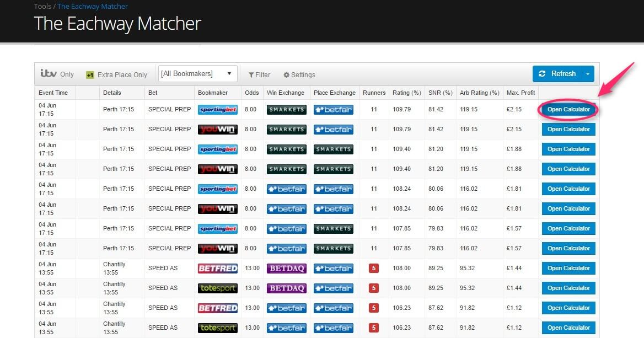The height and width of the screenshot is (338, 644).
Task: Open Calculator for sportingbet 108.24 rating row
Action: [568, 189]
